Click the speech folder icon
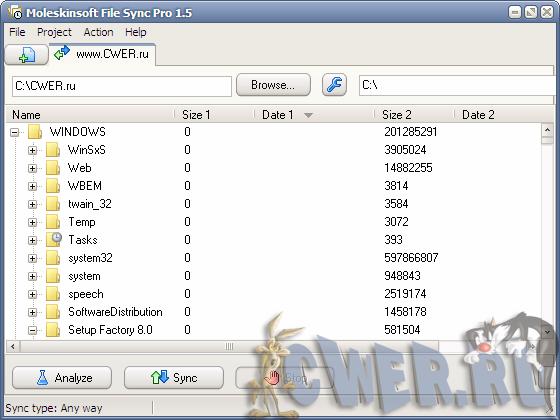 click(x=53, y=294)
